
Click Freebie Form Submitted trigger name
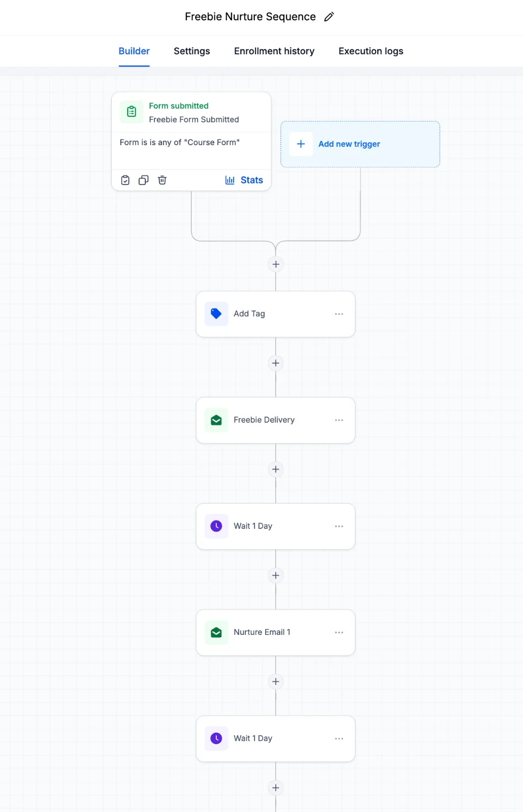coord(194,119)
